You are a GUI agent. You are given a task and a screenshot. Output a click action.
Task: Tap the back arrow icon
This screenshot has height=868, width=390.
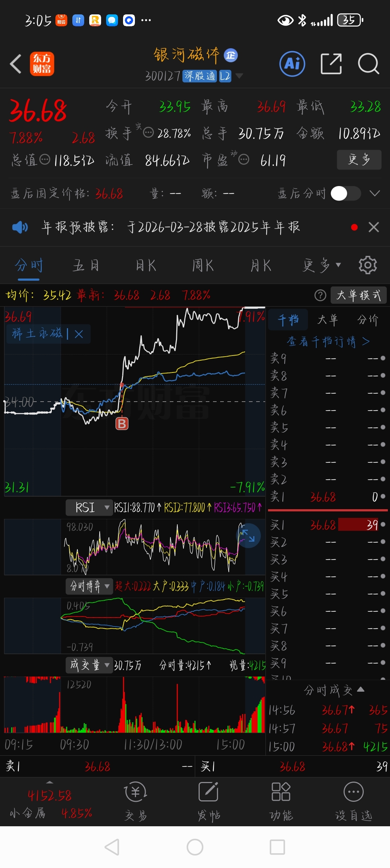15,64
